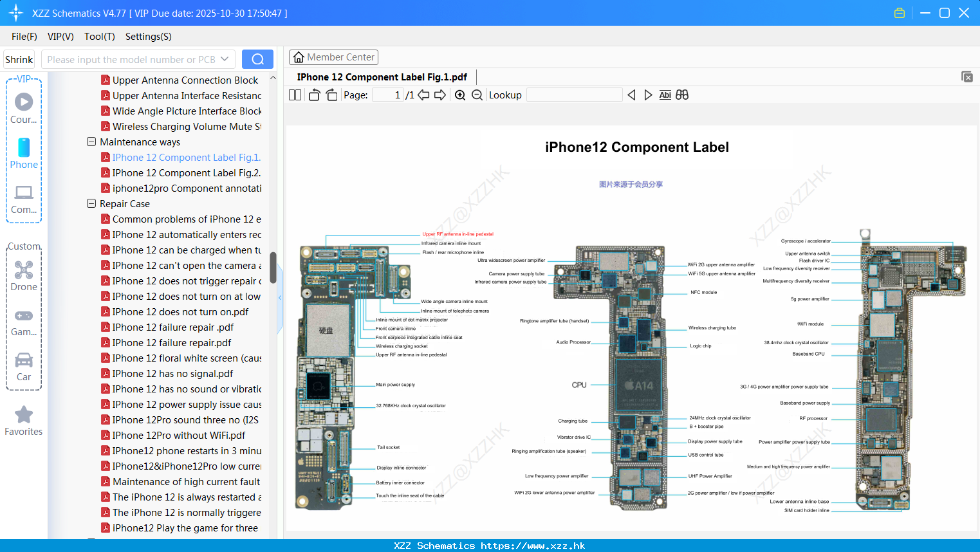Open IPhone 12 does not turn on.pdf

click(175, 311)
